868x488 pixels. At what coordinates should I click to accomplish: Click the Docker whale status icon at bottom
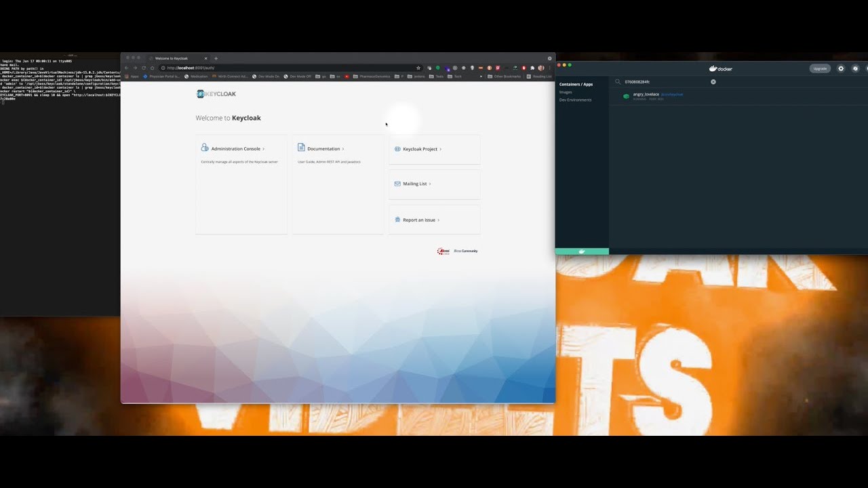click(581, 251)
